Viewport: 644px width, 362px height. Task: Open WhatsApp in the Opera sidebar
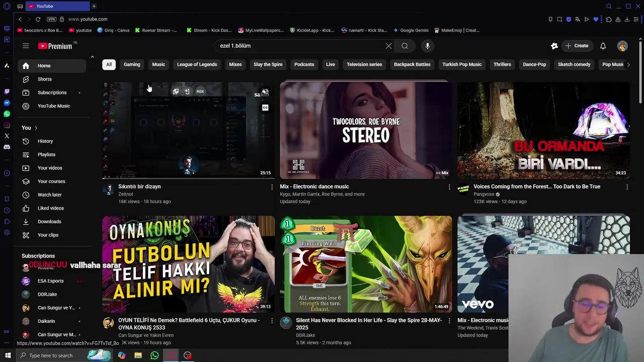7,114
